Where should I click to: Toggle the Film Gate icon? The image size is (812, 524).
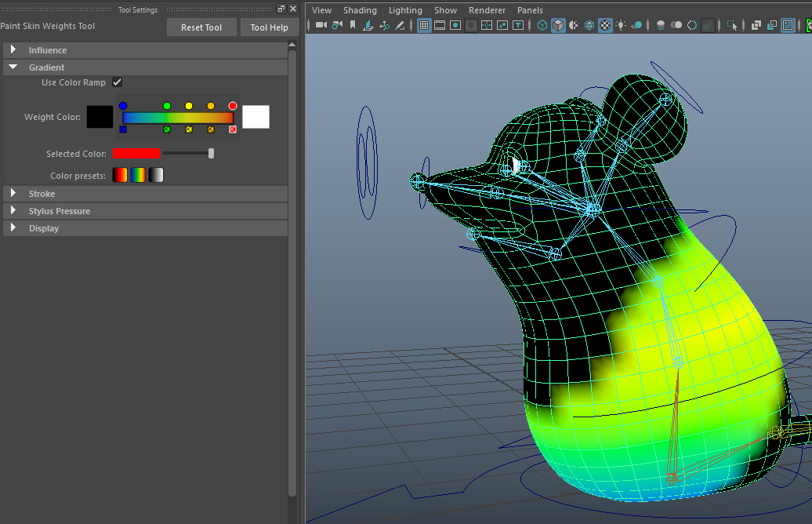(440, 25)
